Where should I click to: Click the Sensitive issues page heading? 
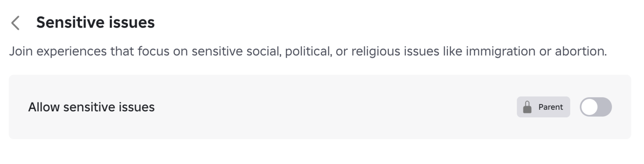coord(95,23)
